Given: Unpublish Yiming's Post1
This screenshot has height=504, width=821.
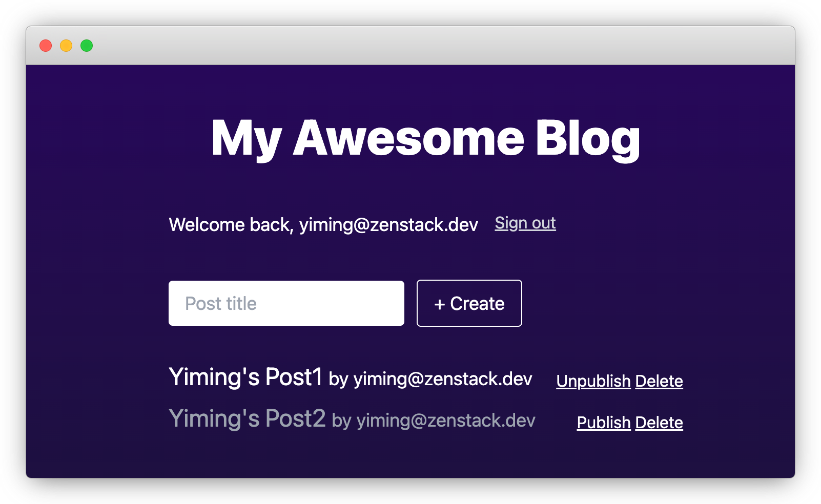Looking at the screenshot, I should click(x=593, y=381).
